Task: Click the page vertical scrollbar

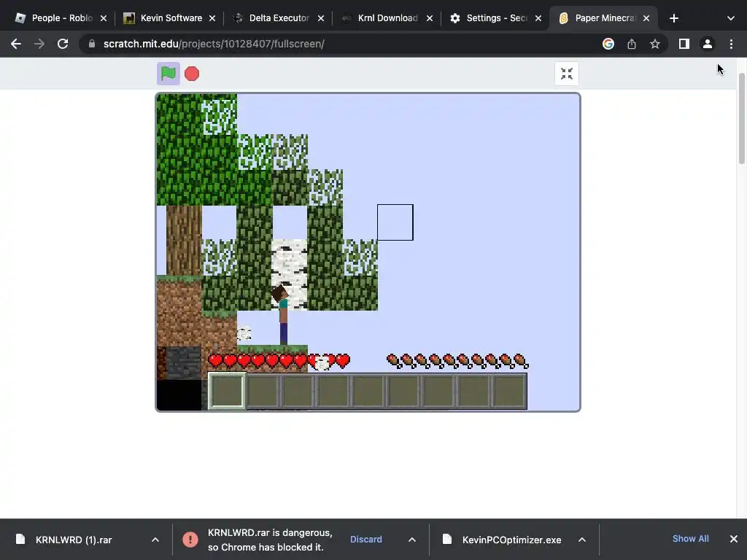Action: pyautogui.click(x=742, y=119)
